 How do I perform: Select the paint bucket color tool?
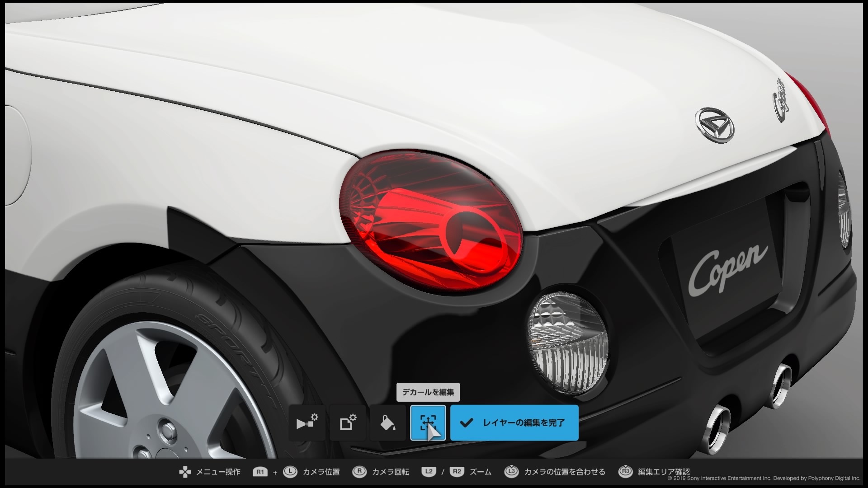pos(387,422)
